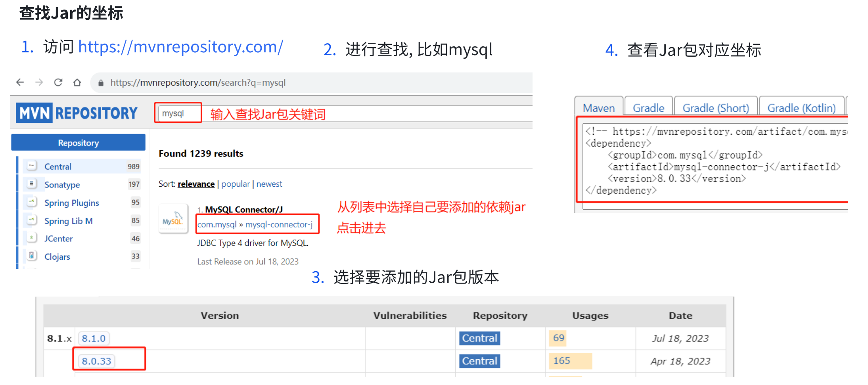Click 'JDBC Type 4 driver for MySQL' text
Screen dimensions: 868x385
253,243
